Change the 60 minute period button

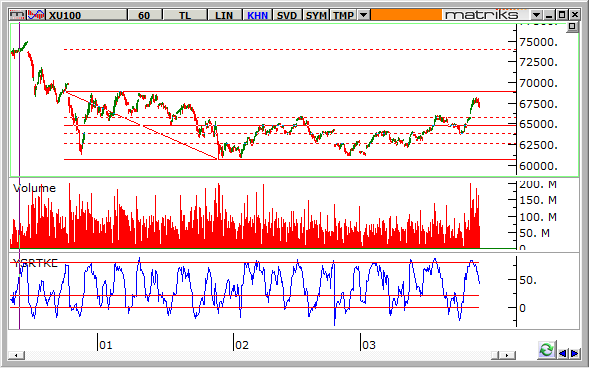tap(144, 15)
